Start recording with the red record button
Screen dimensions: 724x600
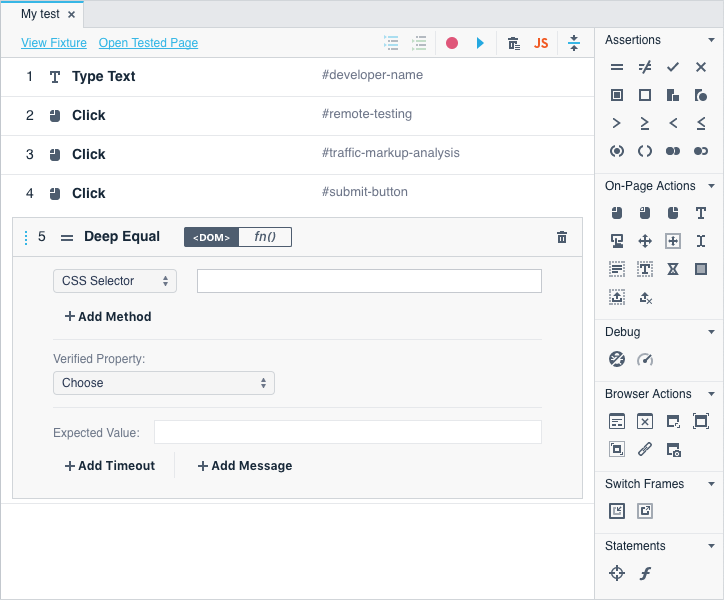452,43
